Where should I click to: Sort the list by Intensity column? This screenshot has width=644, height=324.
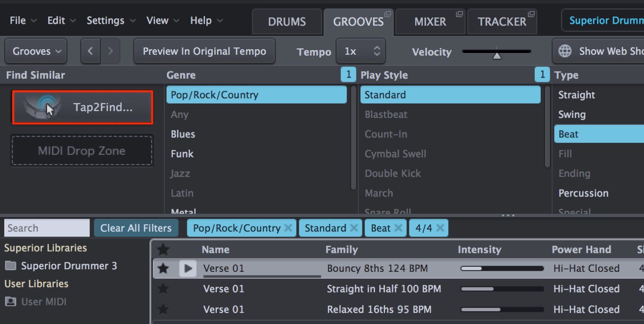coord(479,250)
